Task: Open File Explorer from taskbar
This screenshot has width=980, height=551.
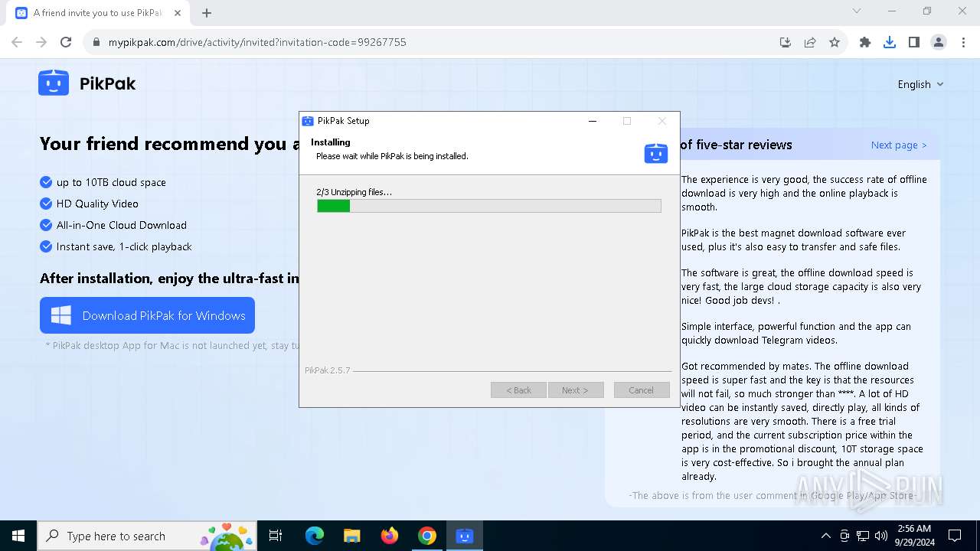Action: click(x=351, y=536)
